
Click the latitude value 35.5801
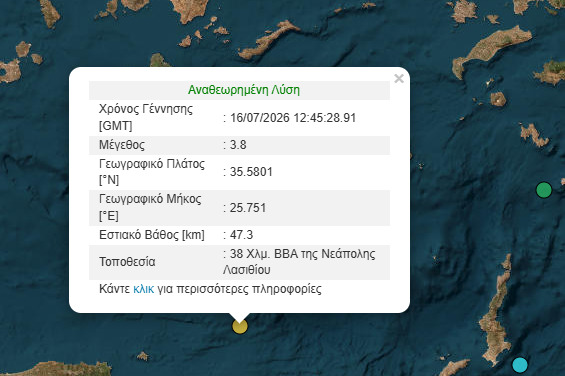251,172
